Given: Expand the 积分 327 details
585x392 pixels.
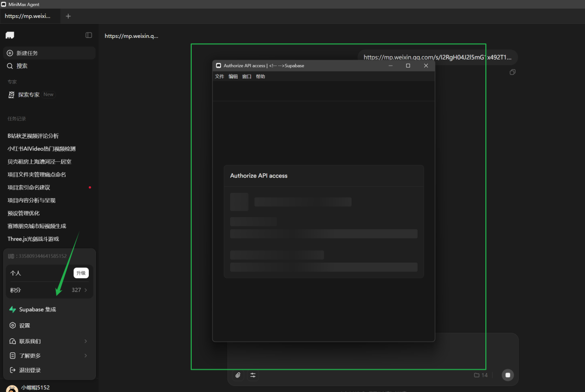Looking at the screenshot, I should (86, 290).
